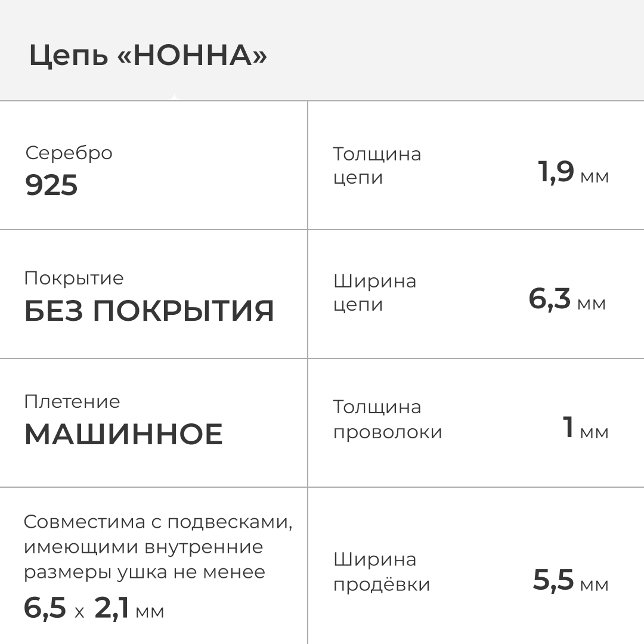
Task: Select the Толщина цепи label
Action: pyautogui.click(x=377, y=166)
